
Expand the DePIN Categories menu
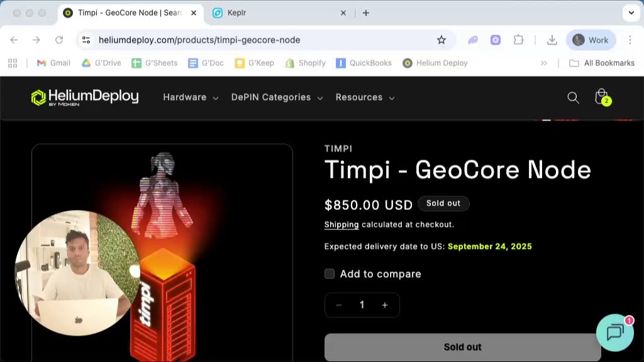[x=277, y=97]
